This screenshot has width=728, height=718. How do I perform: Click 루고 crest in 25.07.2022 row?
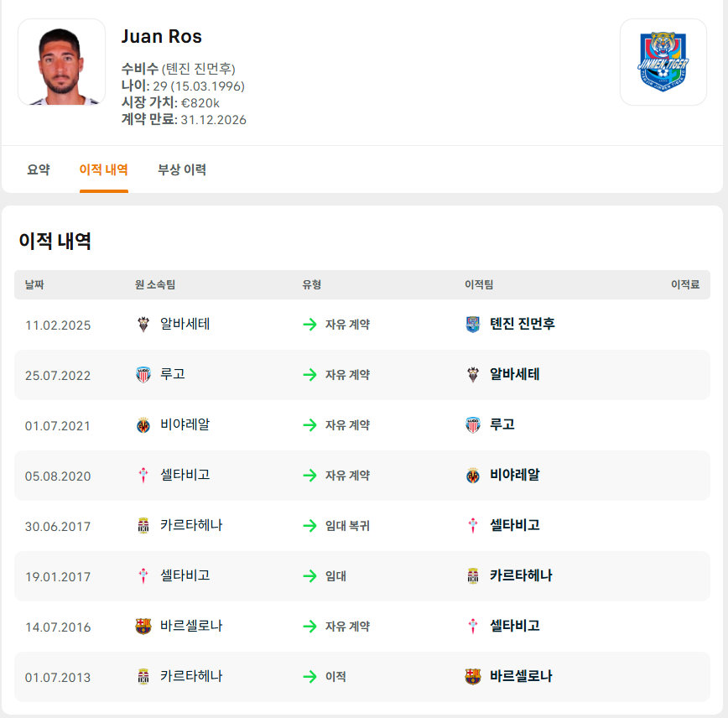tap(143, 375)
